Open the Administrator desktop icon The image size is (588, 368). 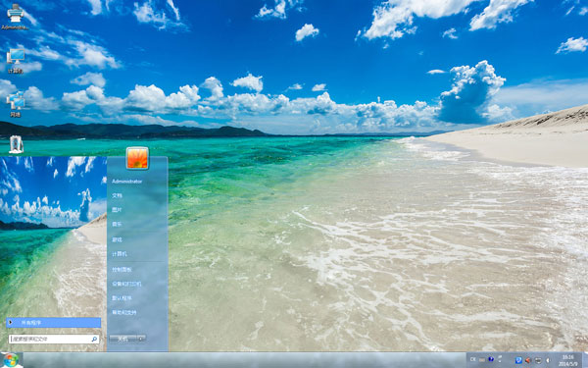tap(16, 17)
